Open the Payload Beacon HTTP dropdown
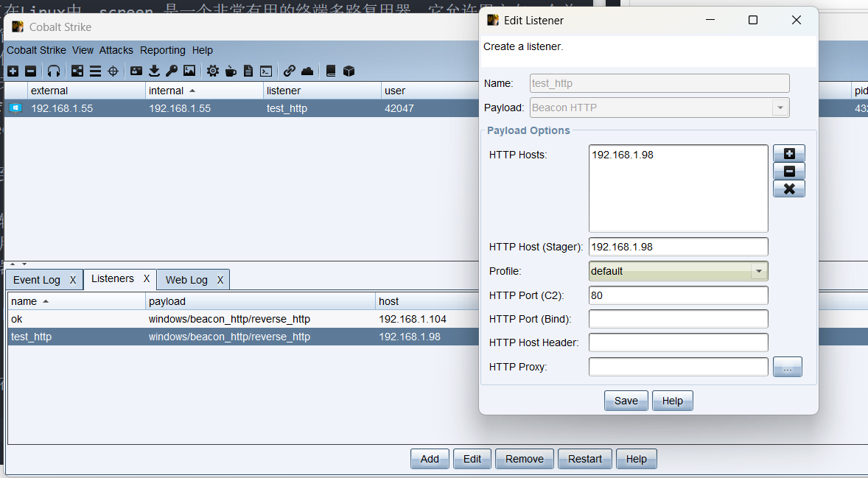The height and width of the screenshot is (478, 868). click(x=780, y=108)
